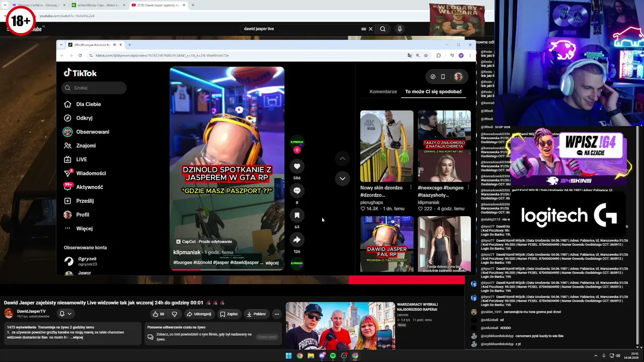This screenshot has width=644, height=362.
Task: Bookmark TikTok page with star icon
Action: pyautogui.click(x=426, y=55)
